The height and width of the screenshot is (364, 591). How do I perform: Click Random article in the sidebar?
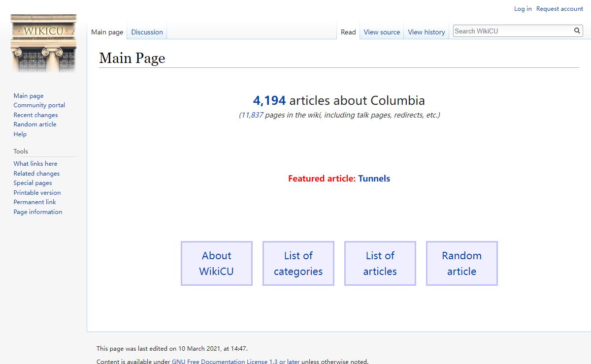pos(35,124)
